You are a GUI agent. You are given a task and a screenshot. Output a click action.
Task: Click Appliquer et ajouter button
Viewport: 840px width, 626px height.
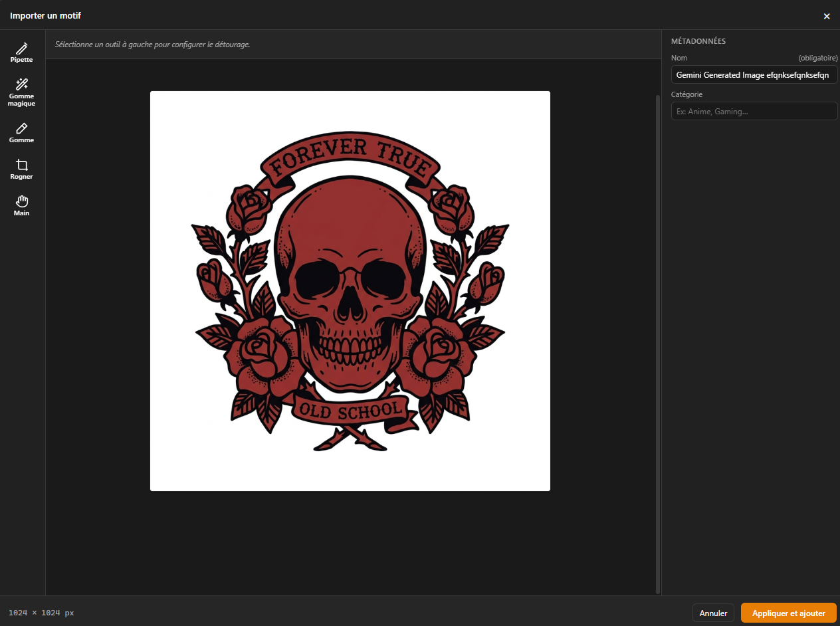coord(789,613)
